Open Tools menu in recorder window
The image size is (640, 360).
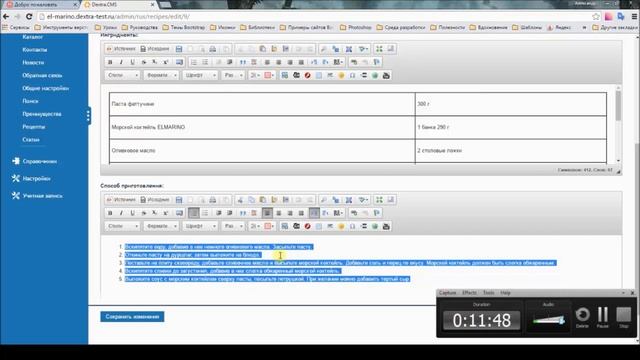(x=489, y=293)
